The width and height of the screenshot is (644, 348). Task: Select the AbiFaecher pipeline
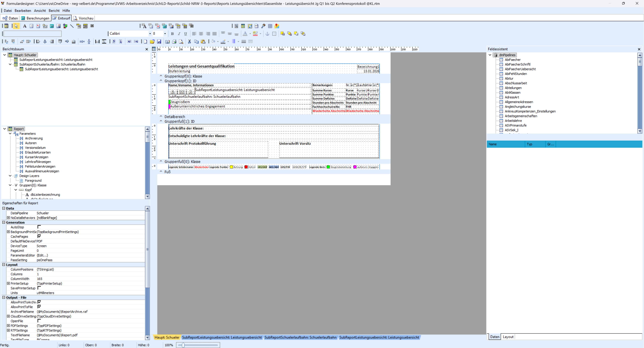click(x=513, y=60)
